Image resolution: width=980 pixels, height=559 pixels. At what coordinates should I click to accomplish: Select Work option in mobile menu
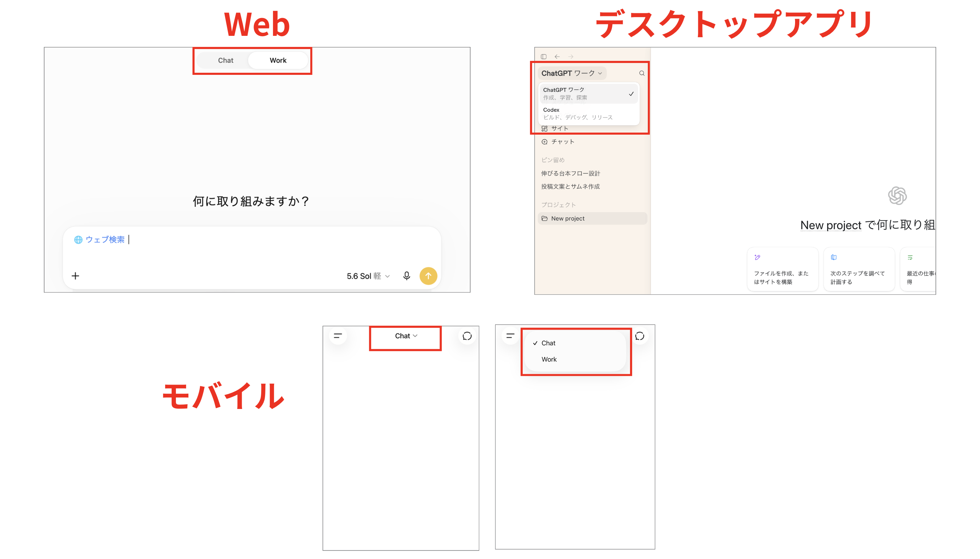pyautogui.click(x=575, y=359)
